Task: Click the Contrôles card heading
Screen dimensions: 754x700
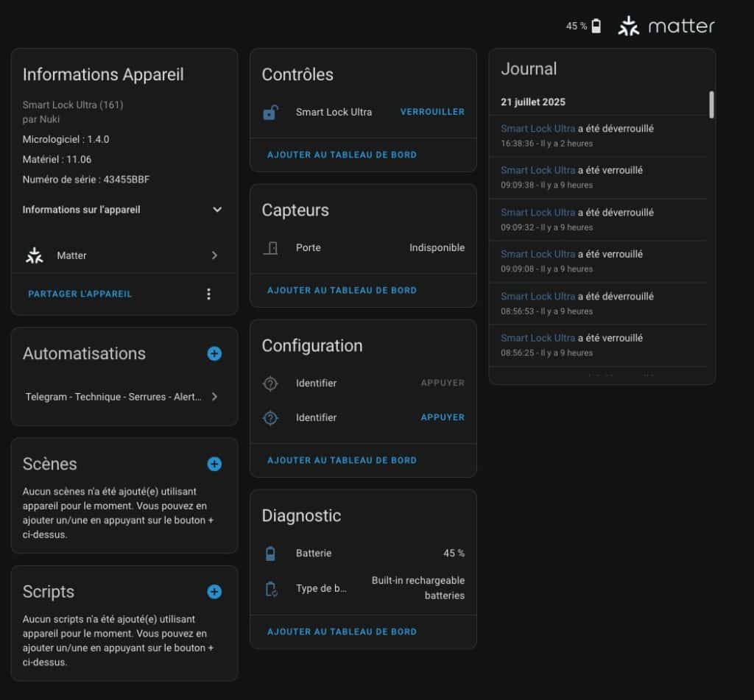Action: tap(297, 74)
